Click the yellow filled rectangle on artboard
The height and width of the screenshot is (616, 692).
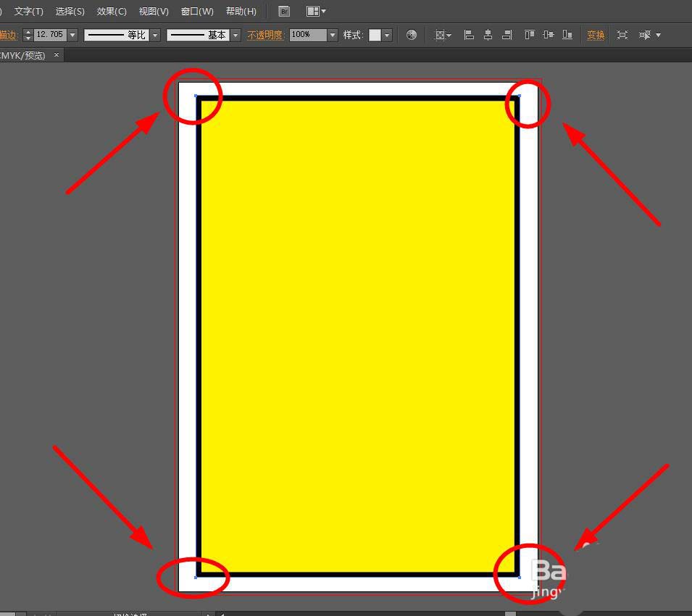[x=357, y=336]
